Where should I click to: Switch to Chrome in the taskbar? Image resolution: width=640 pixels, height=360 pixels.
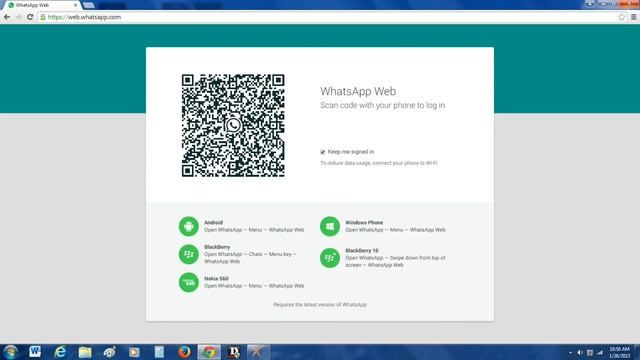pos(209,352)
